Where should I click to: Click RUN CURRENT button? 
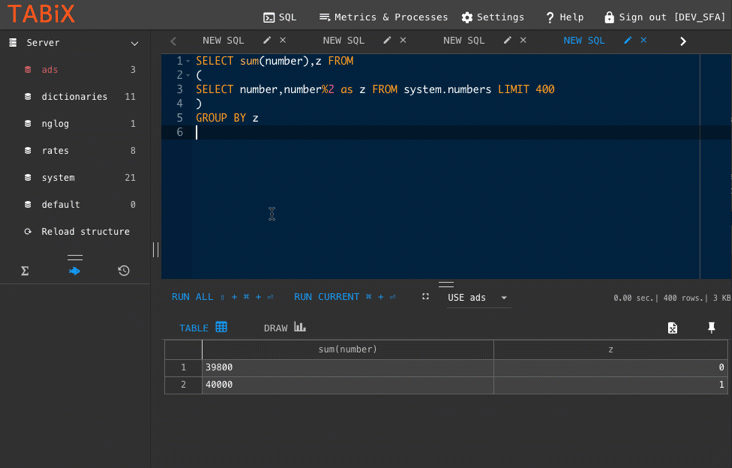326,297
